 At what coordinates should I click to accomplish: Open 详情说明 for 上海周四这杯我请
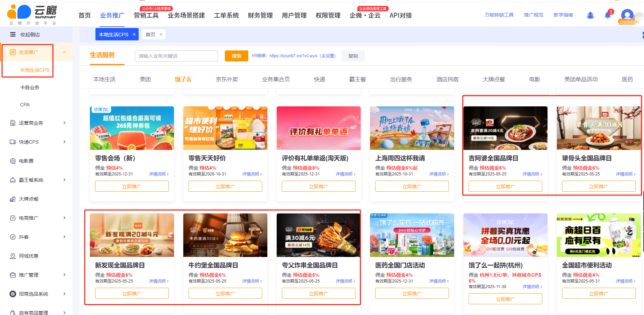pyautogui.click(x=439, y=174)
